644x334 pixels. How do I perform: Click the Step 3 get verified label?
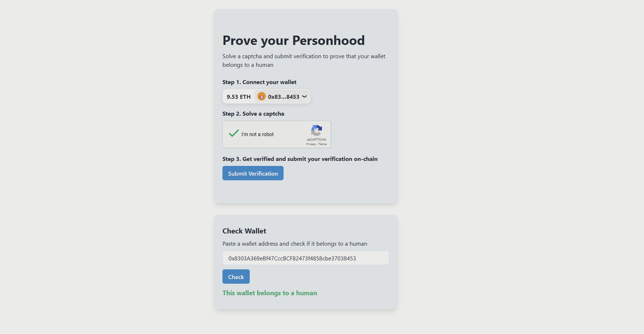coord(300,159)
